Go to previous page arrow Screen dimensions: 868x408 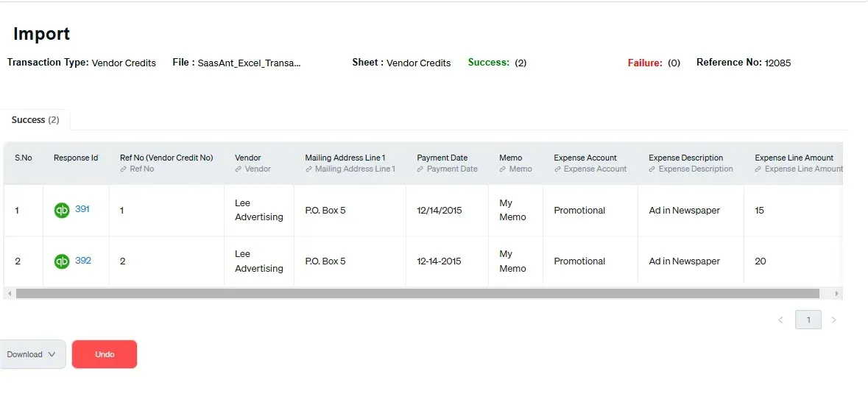point(780,320)
